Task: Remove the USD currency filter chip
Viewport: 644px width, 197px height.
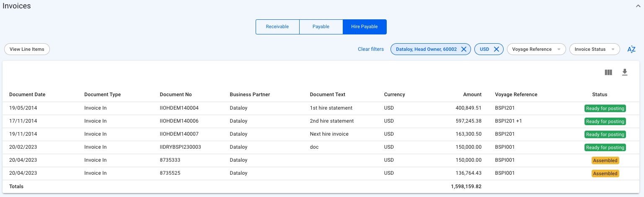Action: (x=496, y=49)
